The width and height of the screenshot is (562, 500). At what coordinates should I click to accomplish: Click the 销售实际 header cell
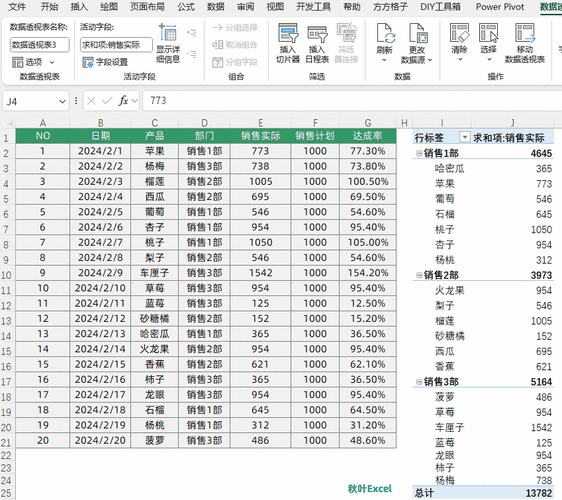click(x=260, y=136)
